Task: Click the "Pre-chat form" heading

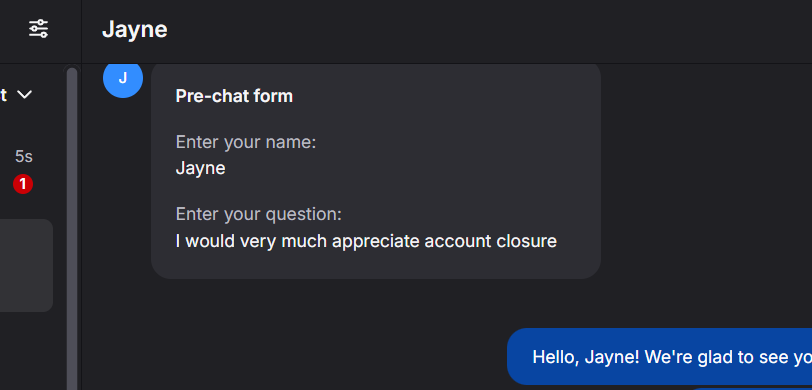Action: tap(234, 96)
